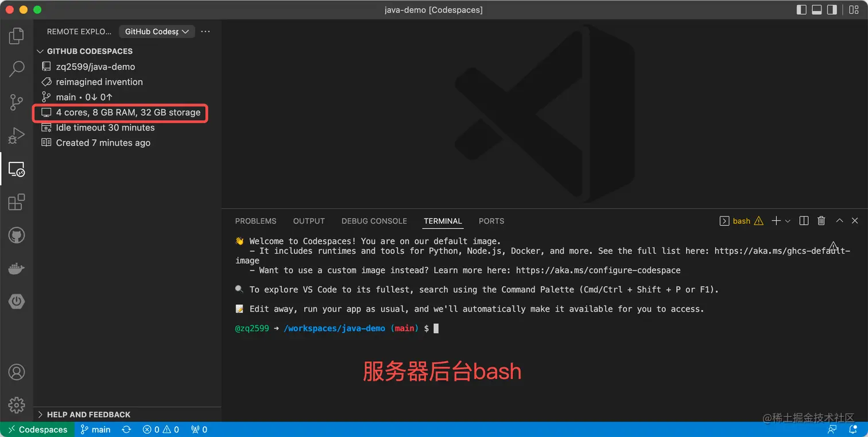This screenshot has height=437, width=868.
Task: Open the Search view in activity bar
Action: 17,69
